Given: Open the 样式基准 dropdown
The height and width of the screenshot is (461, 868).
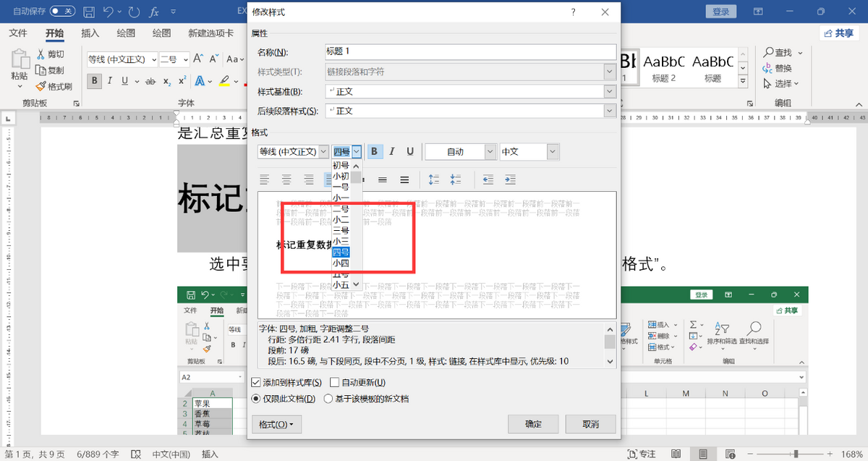Looking at the screenshot, I should tap(610, 91).
